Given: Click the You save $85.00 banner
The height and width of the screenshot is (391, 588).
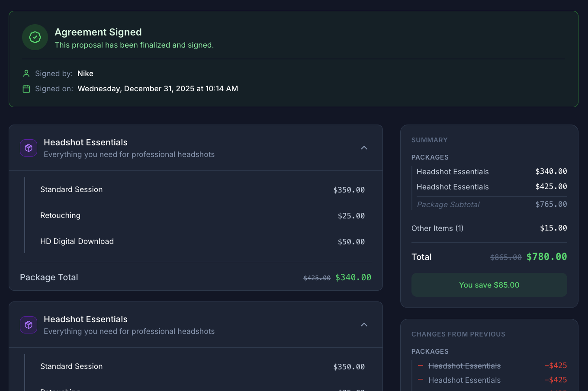Looking at the screenshot, I should pyautogui.click(x=489, y=285).
